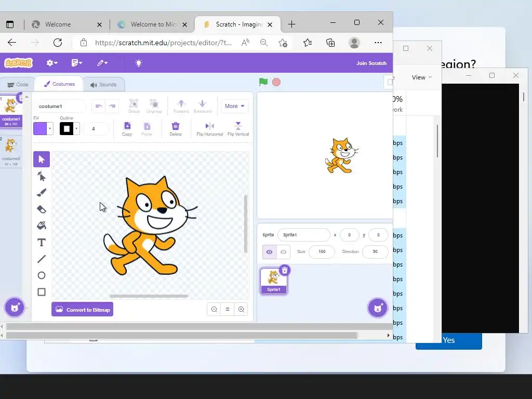Screen dimensions: 532x399
Task: Open the Fill color dropdown
Action: (50, 129)
